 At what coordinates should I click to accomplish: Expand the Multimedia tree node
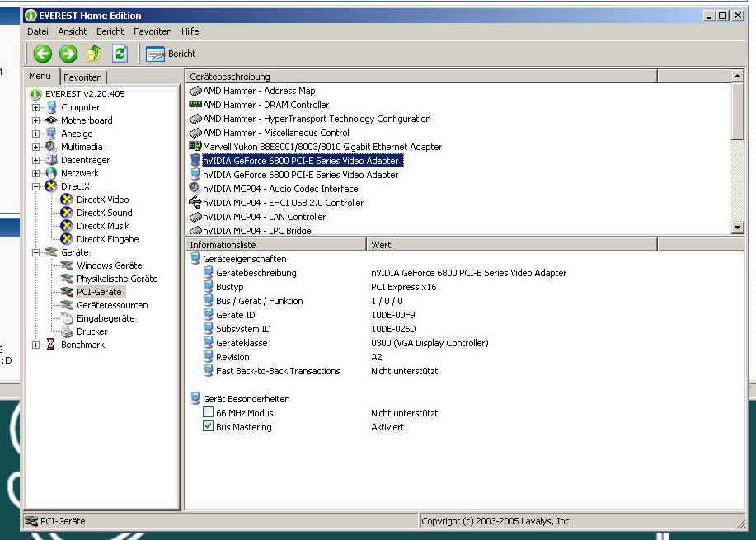coord(35,147)
